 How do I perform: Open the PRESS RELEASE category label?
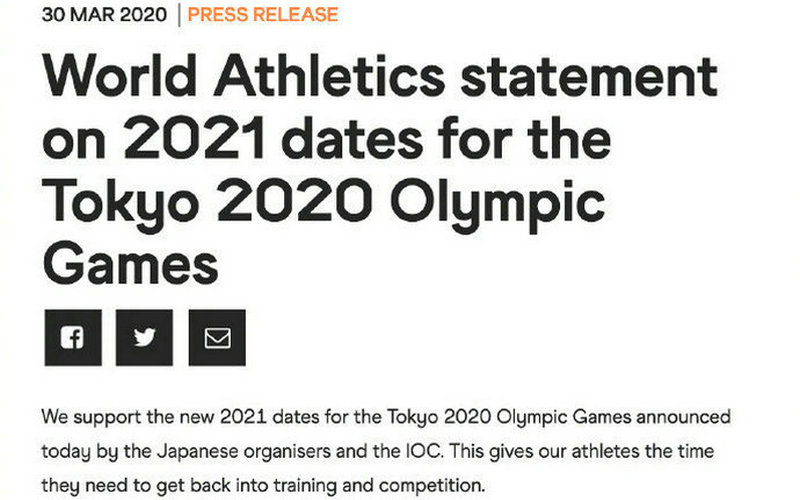263,15
